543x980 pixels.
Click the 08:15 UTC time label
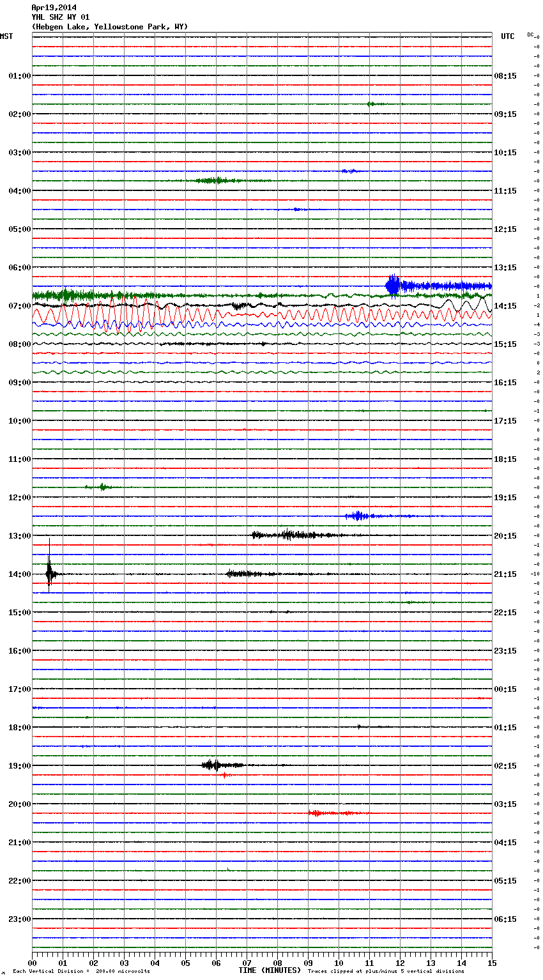[x=505, y=76]
